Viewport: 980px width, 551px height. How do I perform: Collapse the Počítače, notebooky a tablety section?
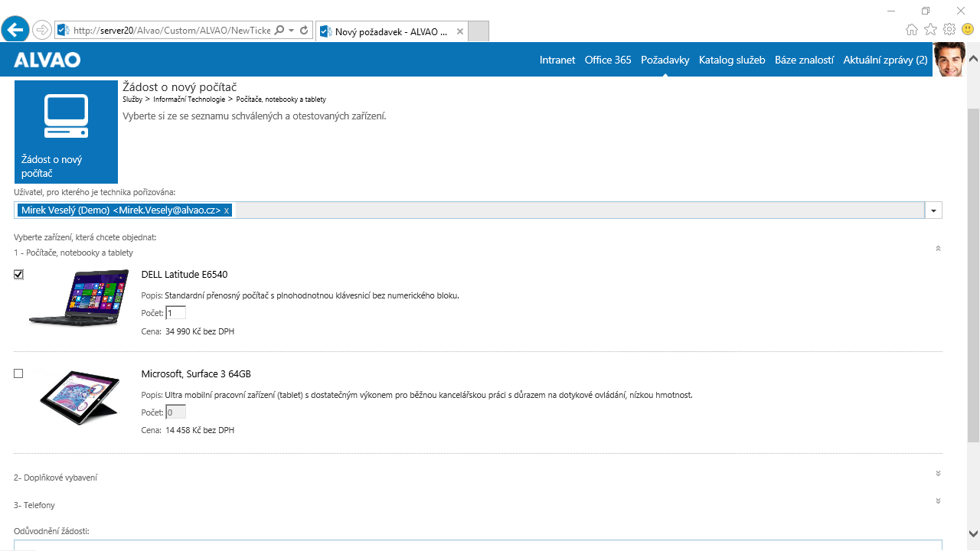(938, 249)
